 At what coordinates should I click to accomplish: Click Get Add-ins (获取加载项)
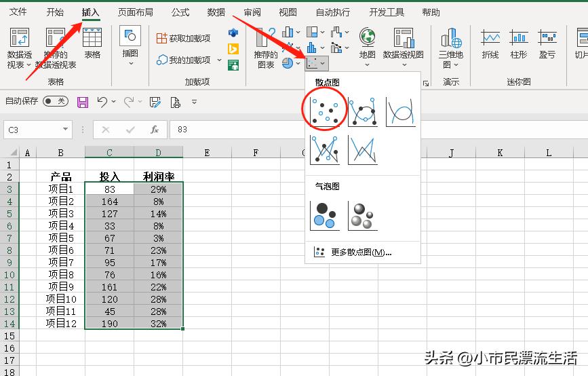coord(183,38)
